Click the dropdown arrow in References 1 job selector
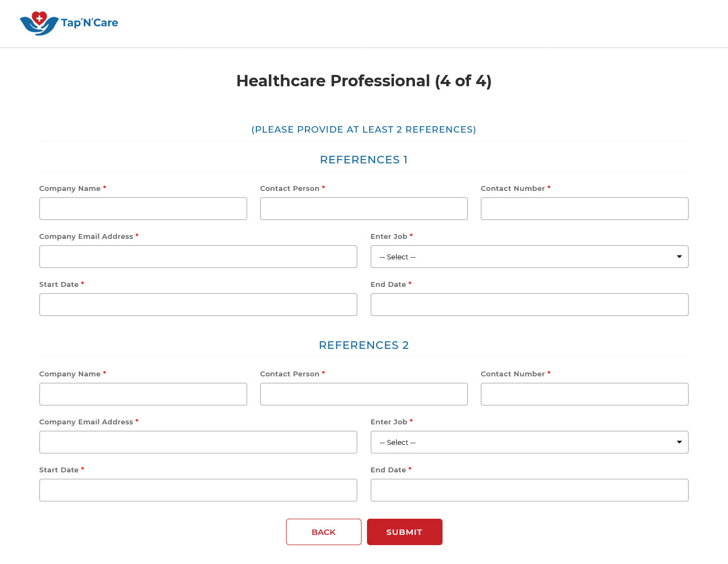Screen dimensions: 728x564 click(x=679, y=257)
